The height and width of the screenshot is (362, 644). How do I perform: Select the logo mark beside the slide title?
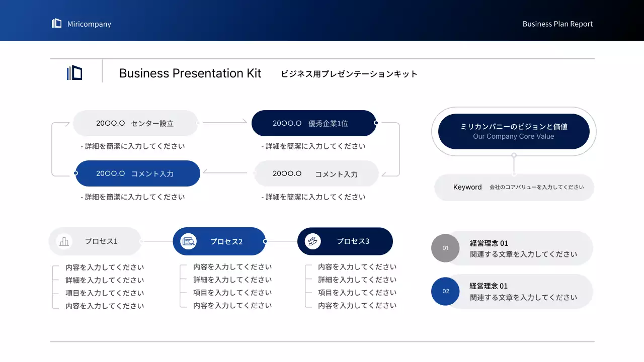74,73
